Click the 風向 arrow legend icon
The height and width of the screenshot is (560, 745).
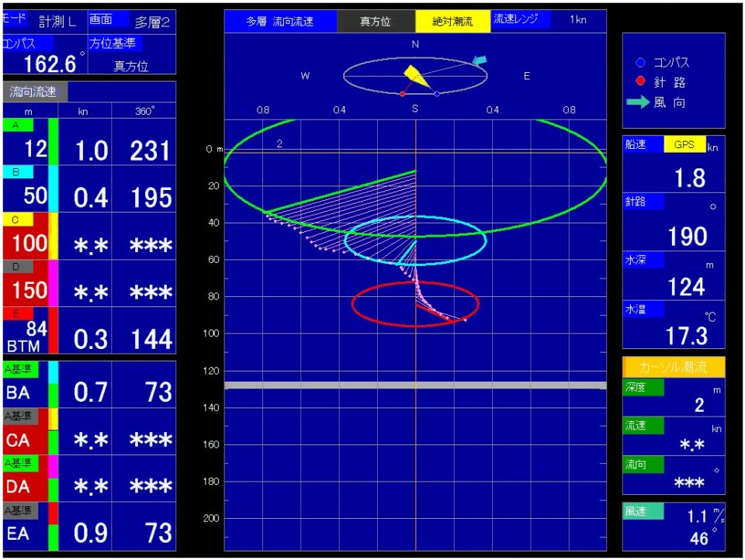pyautogui.click(x=638, y=102)
